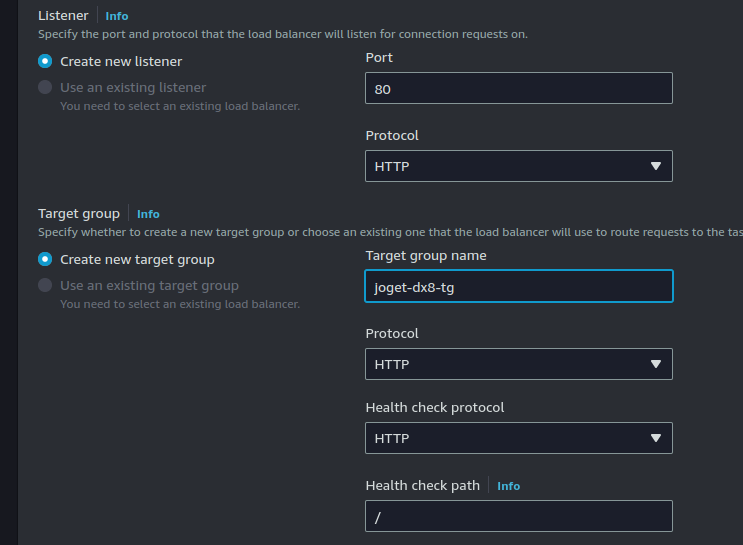This screenshot has height=545, width=743.
Task: Click the Port input field
Action: click(x=518, y=88)
